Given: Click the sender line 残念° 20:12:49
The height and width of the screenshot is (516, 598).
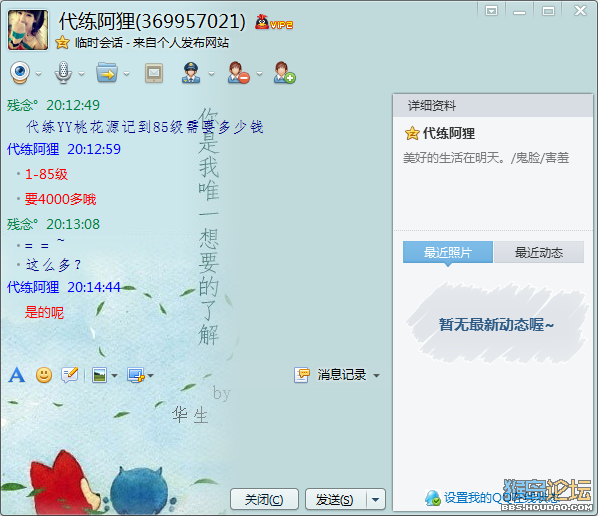Looking at the screenshot, I should [53, 105].
